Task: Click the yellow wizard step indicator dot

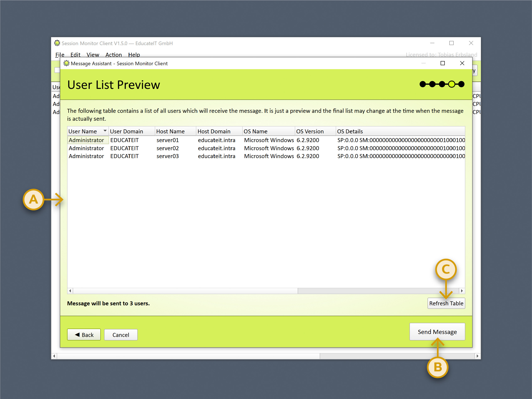Action: tap(451, 84)
